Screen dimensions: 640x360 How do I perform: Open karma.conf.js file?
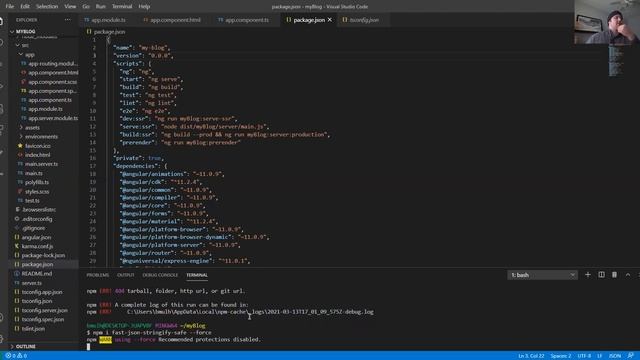[x=37, y=246]
